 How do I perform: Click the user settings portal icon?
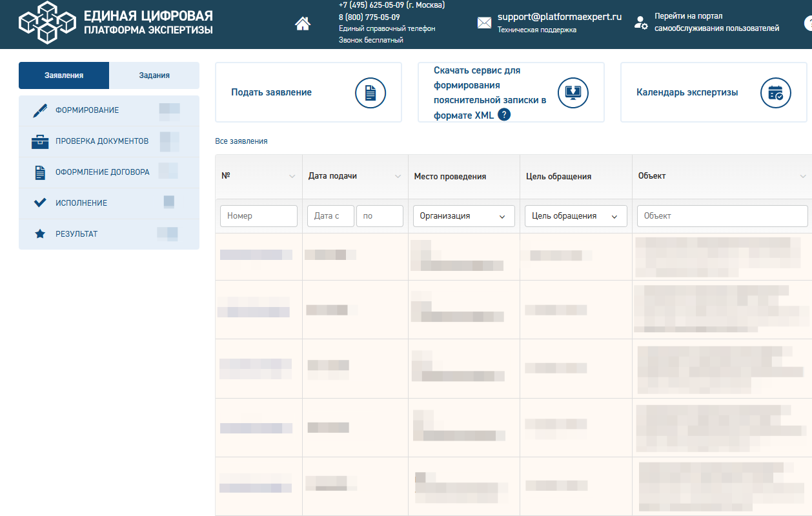pos(640,23)
